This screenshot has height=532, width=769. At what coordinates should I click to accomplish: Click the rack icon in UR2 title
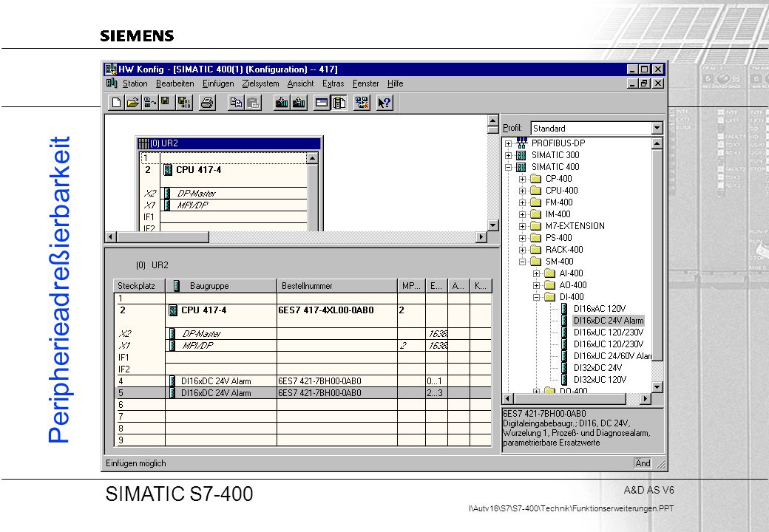pos(143,143)
